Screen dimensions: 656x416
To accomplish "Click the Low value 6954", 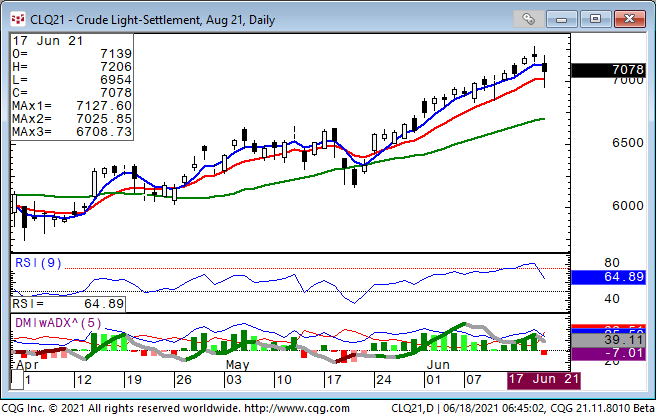I will click(116, 80).
